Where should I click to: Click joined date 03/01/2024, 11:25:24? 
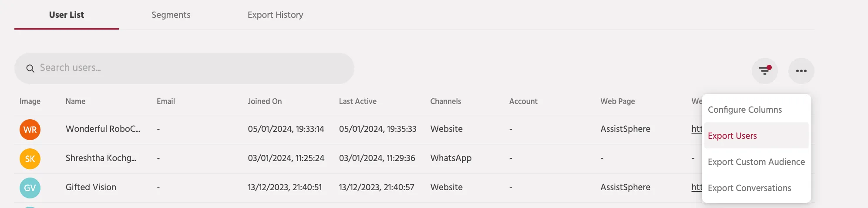[286, 158]
